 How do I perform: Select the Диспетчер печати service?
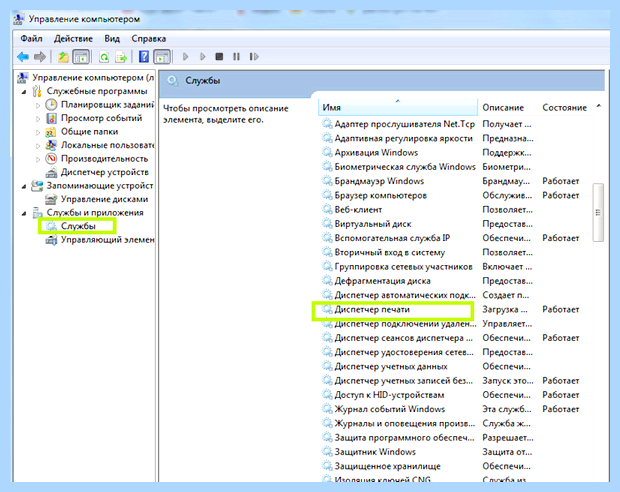[372, 309]
